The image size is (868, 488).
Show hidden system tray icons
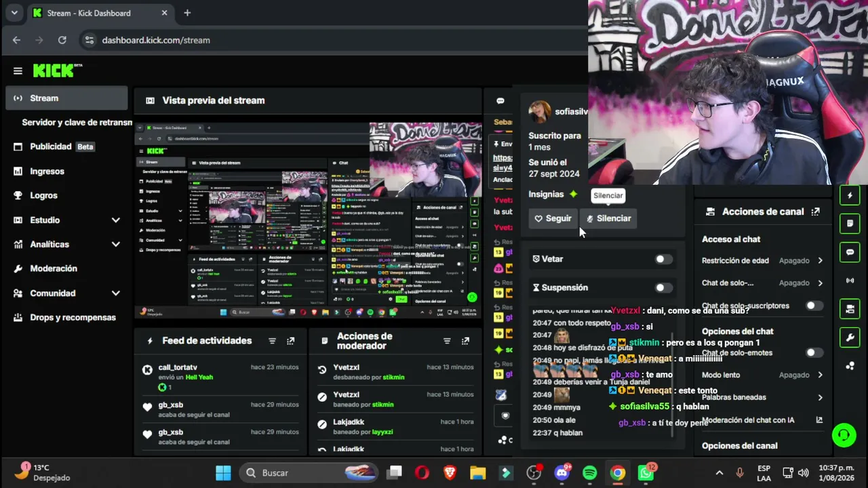click(719, 472)
